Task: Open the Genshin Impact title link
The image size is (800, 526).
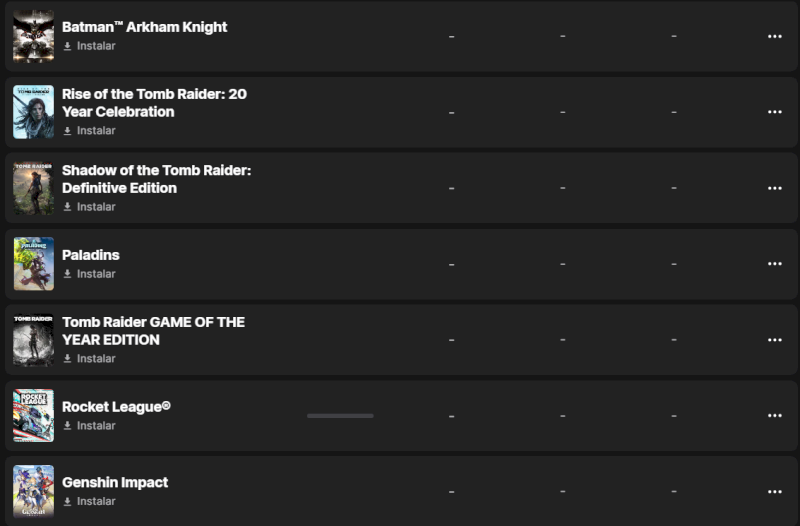Action: [x=115, y=482]
